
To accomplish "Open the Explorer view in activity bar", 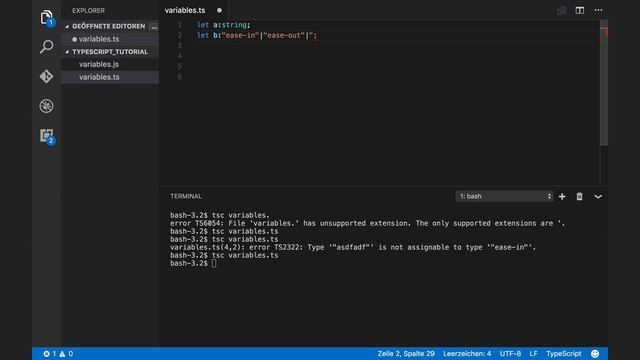I will point(47,18).
